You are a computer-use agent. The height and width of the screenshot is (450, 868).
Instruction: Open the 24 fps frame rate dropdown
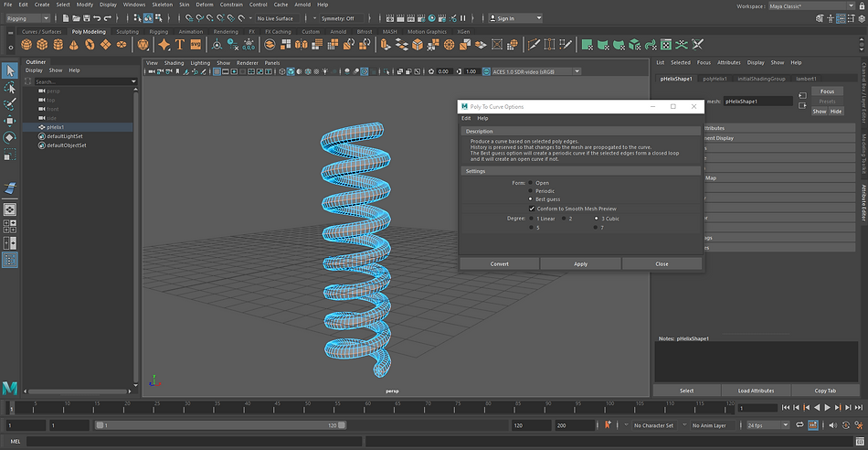point(767,425)
